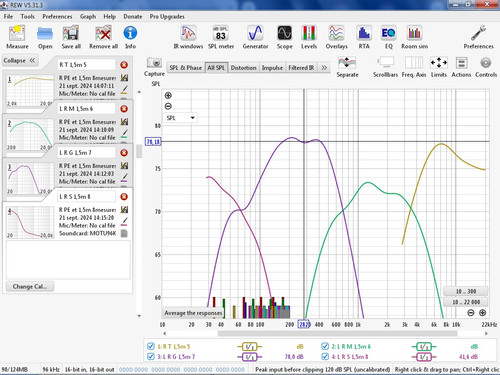Open the Overlays window

click(x=336, y=37)
